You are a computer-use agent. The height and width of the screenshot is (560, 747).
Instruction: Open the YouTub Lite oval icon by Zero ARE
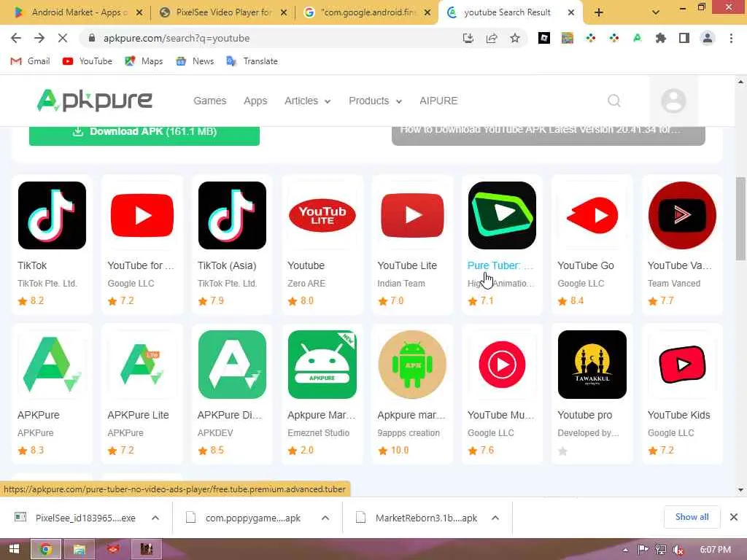[x=322, y=215]
